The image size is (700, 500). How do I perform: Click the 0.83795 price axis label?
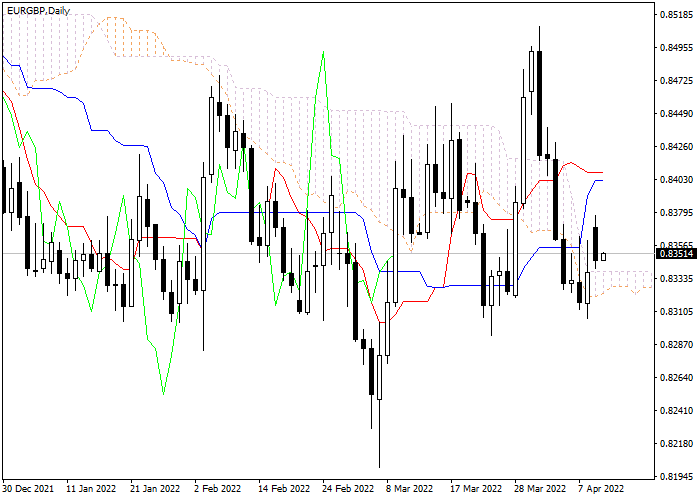pos(677,212)
